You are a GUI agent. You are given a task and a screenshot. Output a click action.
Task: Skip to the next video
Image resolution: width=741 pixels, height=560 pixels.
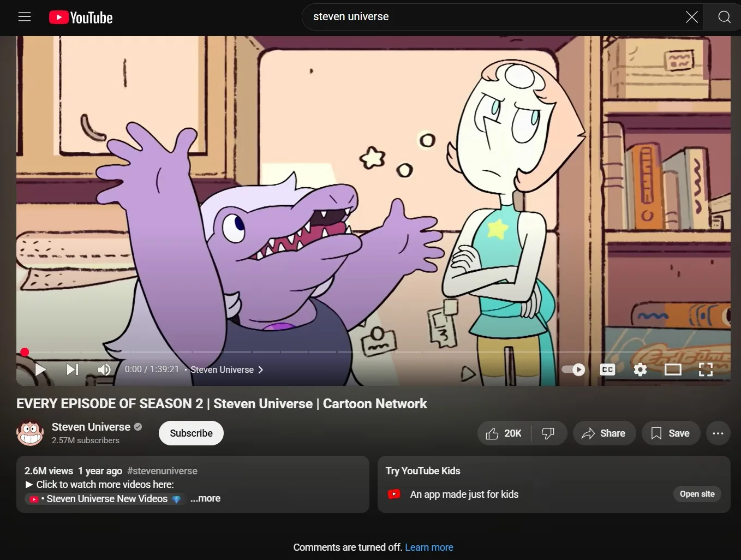[x=72, y=370]
